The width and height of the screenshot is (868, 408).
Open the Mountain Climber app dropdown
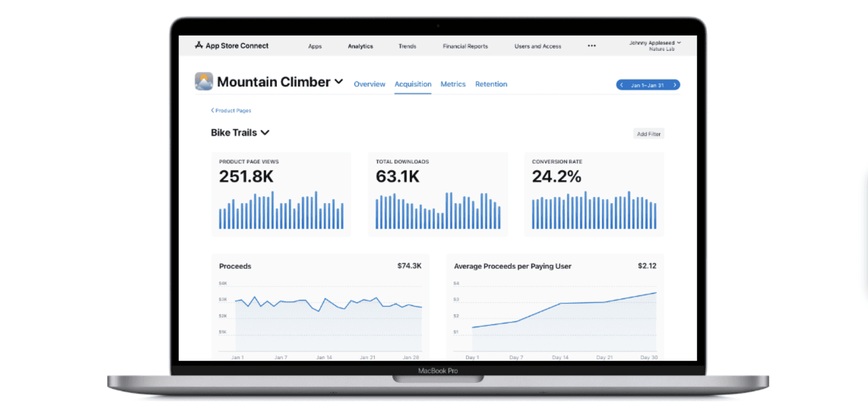pos(338,82)
